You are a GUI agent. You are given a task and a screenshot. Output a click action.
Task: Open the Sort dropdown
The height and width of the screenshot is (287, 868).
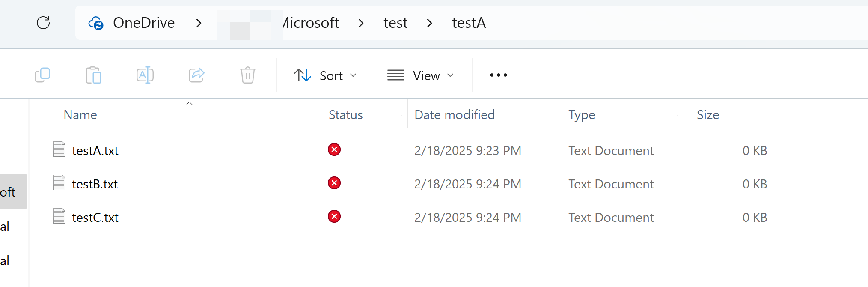click(x=325, y=75)
